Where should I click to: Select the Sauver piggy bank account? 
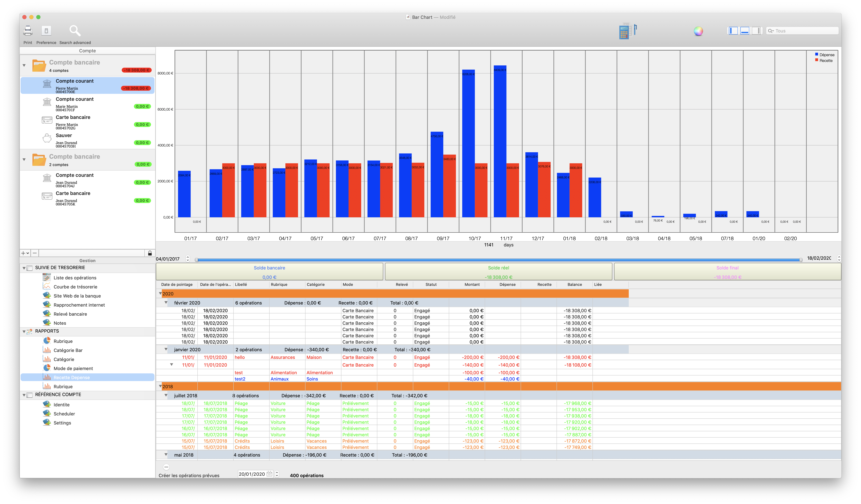click(63, 136)
